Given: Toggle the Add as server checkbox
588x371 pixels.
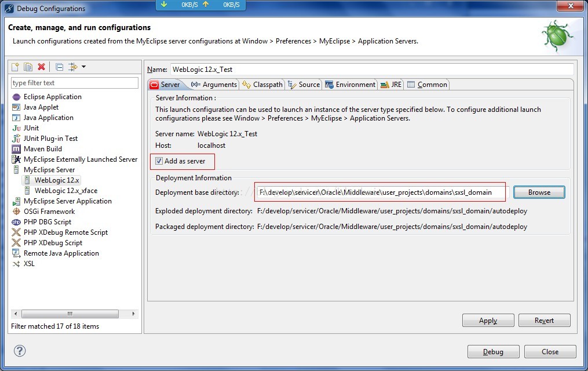Looking at the screenshot, I should (159, 161).
